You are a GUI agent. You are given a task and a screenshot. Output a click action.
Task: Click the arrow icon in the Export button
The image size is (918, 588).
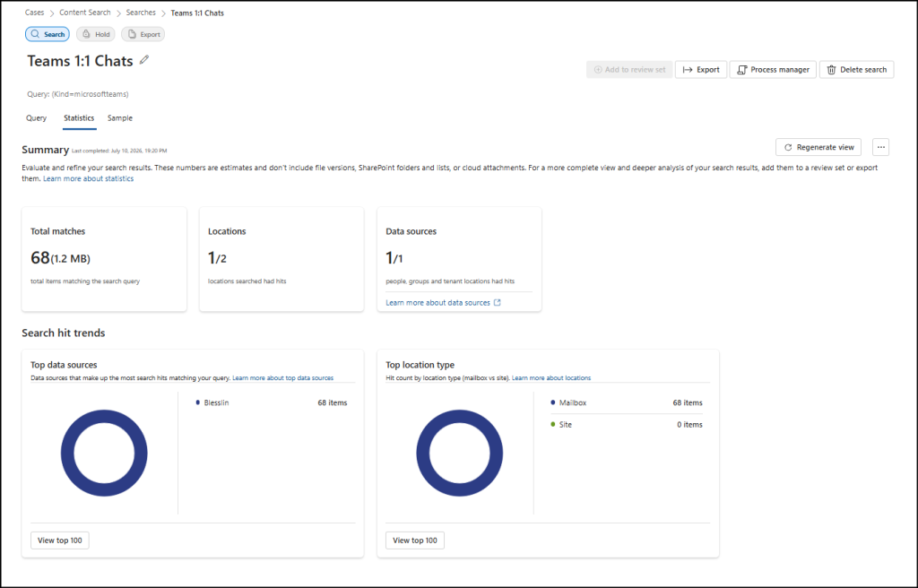[x=688, y=70]
